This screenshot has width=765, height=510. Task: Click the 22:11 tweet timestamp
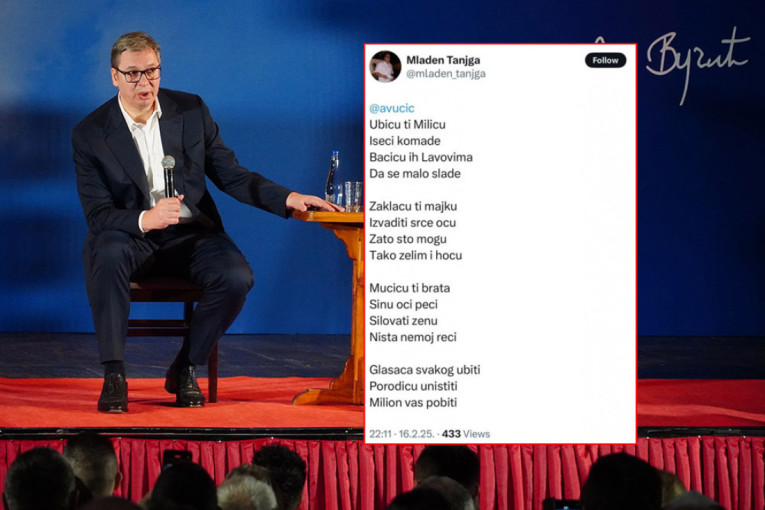click(x=380, y=434)
